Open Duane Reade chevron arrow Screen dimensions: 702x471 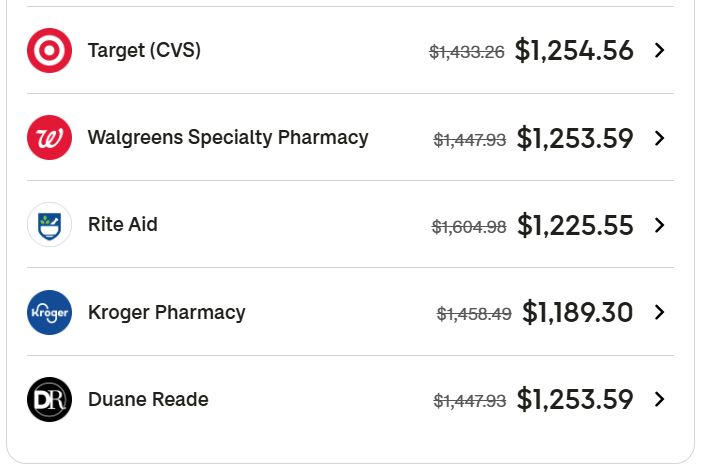(x=659, y=399)
